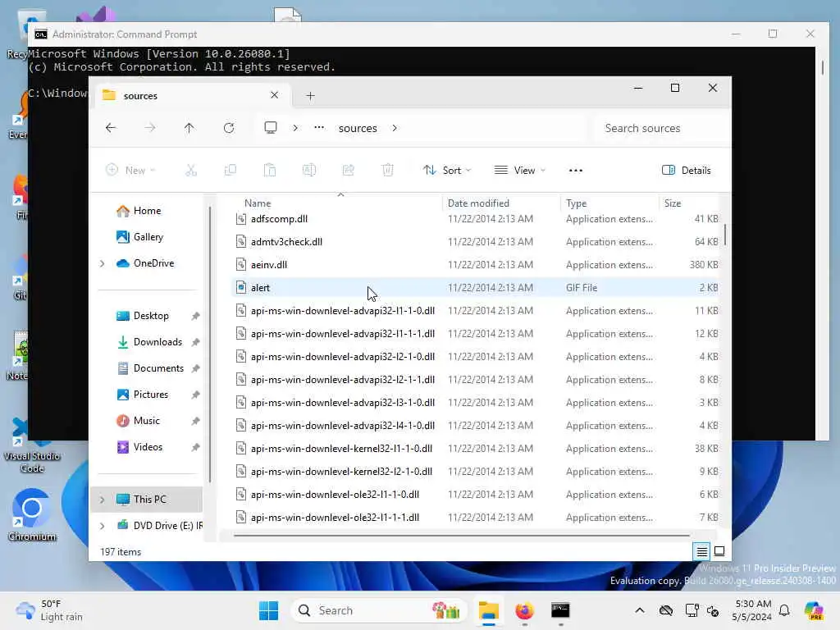Click the taskbar Search box
Image resolution: width=840 pixels, height=630 pixels.
pos(377,610)
